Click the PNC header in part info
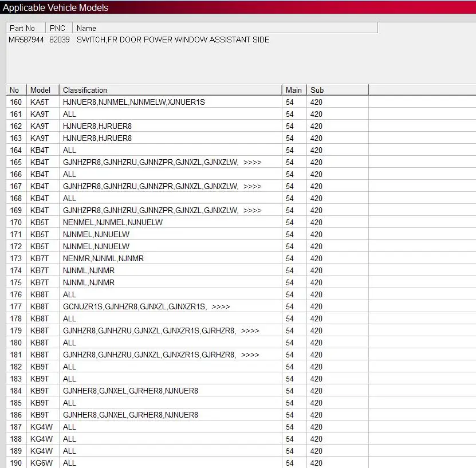Screen dimensions: 476x468 pos(59,28)
